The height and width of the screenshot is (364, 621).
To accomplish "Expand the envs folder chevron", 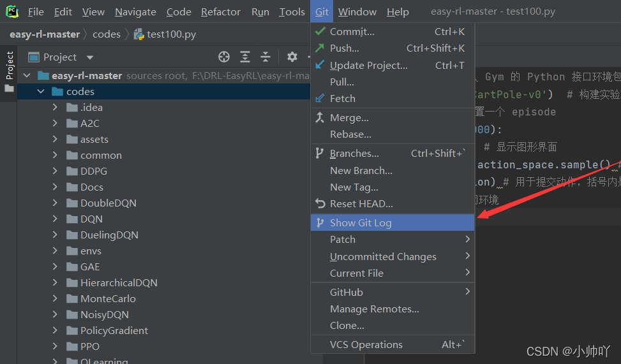I will pos(55,251).
